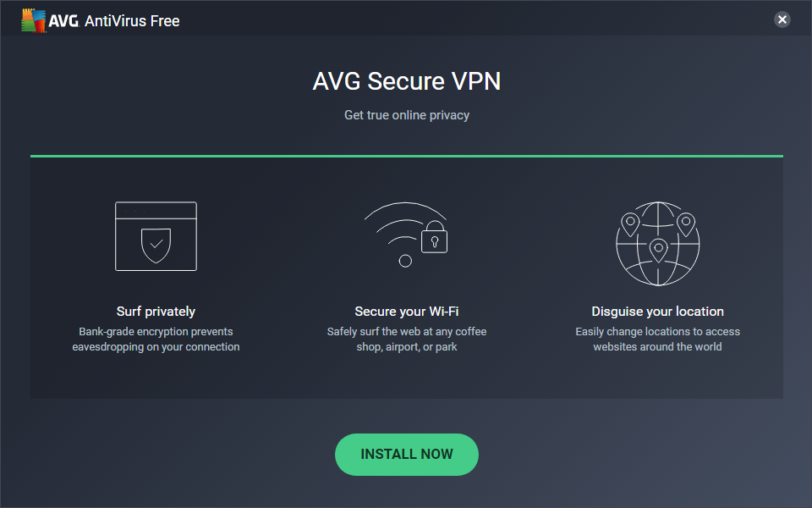Click the AVG wordmark in title bar
Screen dimensions: 812x508
click(x=63, y=20)
